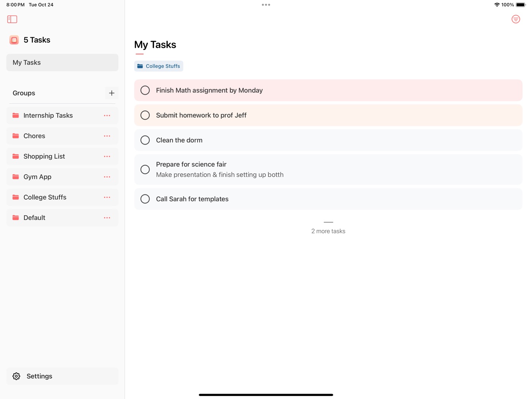Click the Gym App folder icon

[x=16, y=177]
